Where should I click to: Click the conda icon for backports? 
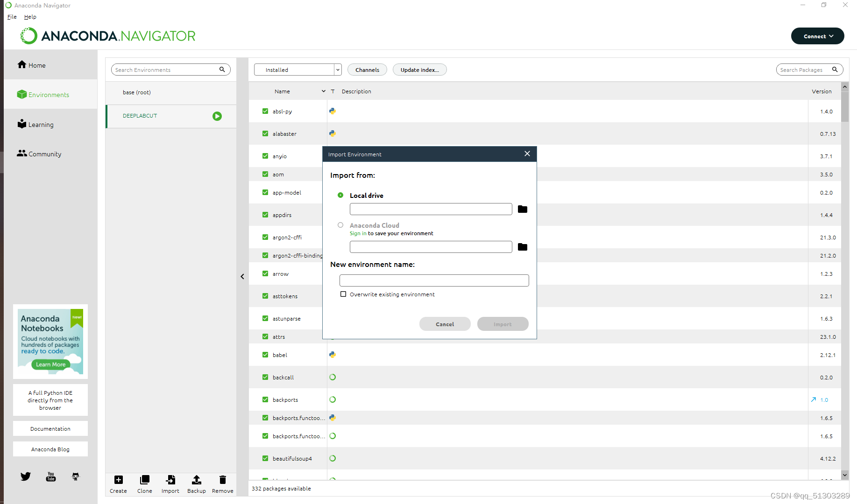coord(333,399)
